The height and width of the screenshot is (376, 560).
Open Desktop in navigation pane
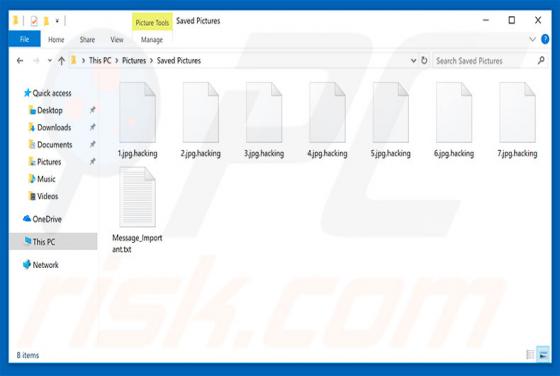coord(50,110)
